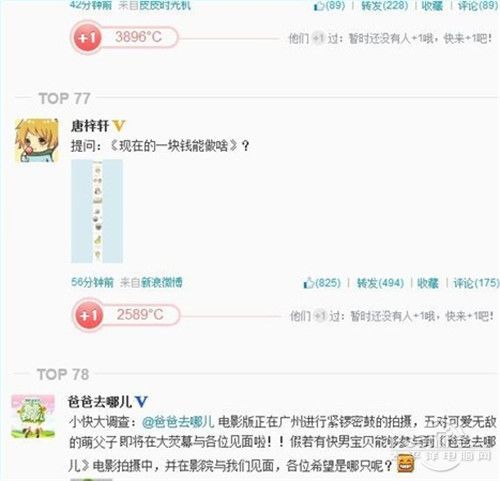Like the top post with thumbs-up (89)

(x=329, y=5)
